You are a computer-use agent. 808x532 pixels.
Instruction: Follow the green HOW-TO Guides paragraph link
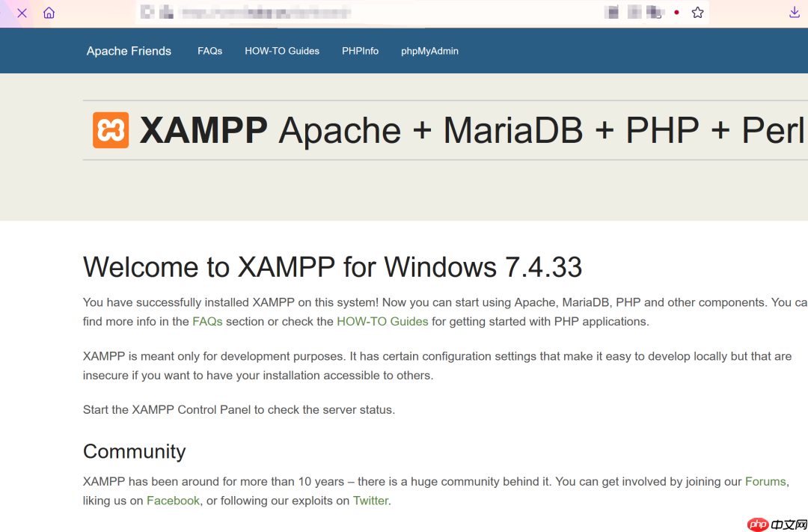382,322
